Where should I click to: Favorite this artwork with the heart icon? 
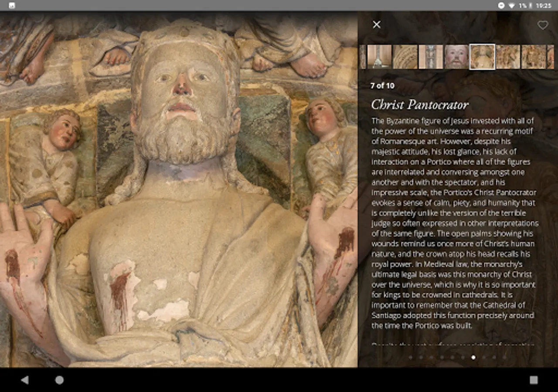pos(543,25)
